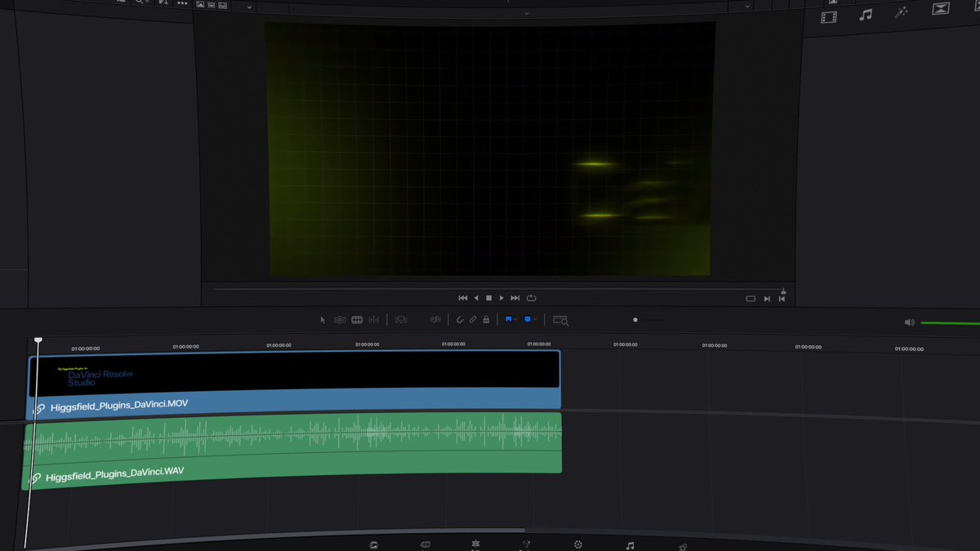Open the Media page icon
The image size is (980, 551).
373,545
